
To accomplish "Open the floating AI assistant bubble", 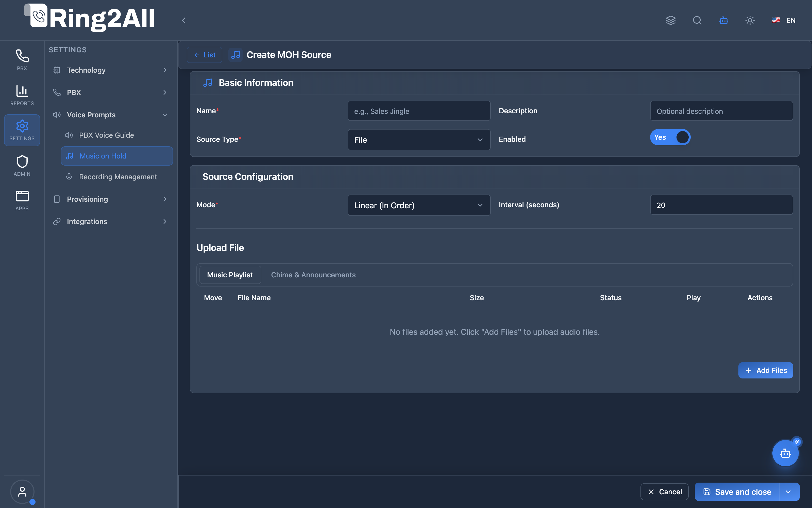I will tap(786, 453).
